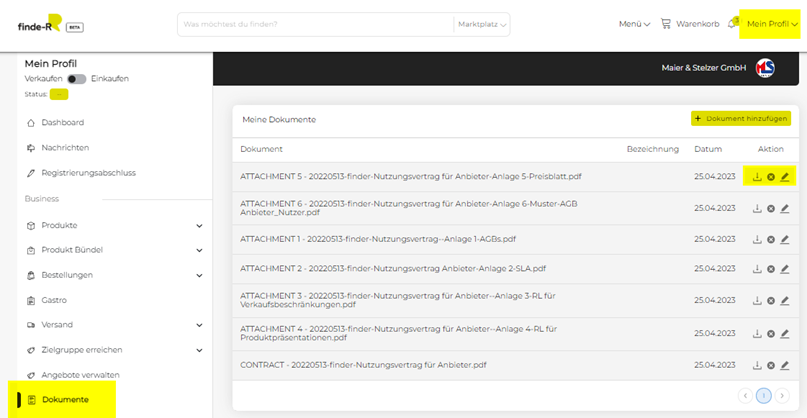The height and width of the screenshot is (418, 807).
Task: Click the ATTACHMENT 5 Preisblatt.pdf filename
Action: click(411, 177)
